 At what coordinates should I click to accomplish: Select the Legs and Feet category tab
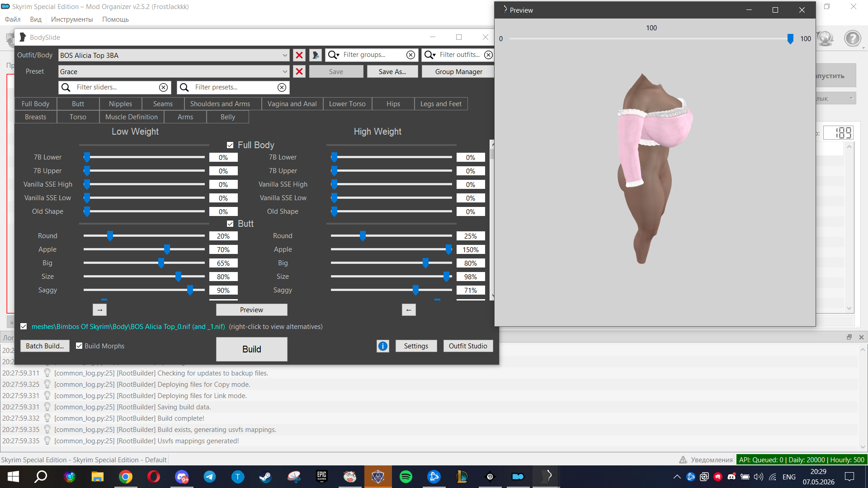pos(441,104)
